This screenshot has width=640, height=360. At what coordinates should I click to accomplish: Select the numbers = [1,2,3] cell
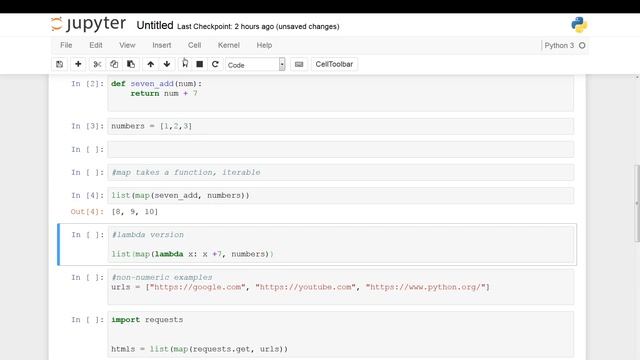340,126
